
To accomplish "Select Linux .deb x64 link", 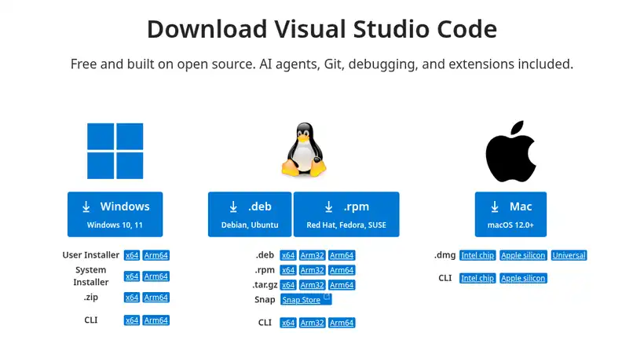I will coord(288,255).
